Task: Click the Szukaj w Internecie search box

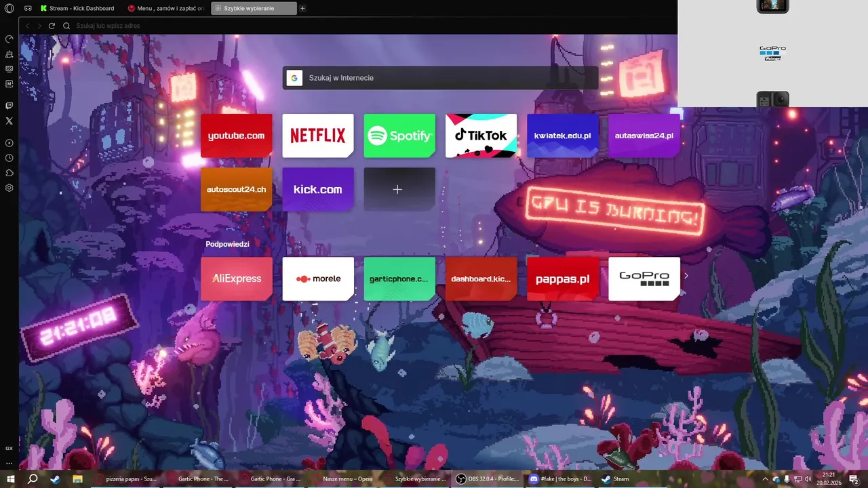Action: click(441, 78)
